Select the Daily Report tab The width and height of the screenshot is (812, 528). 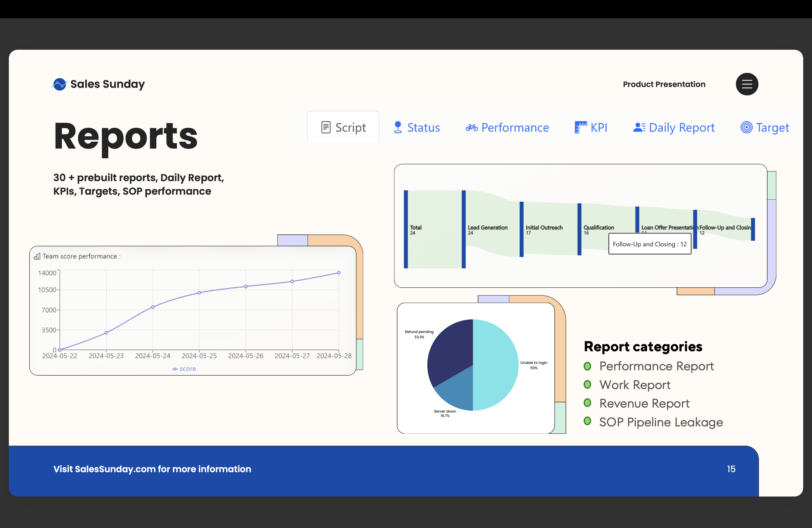coord(674,128)
